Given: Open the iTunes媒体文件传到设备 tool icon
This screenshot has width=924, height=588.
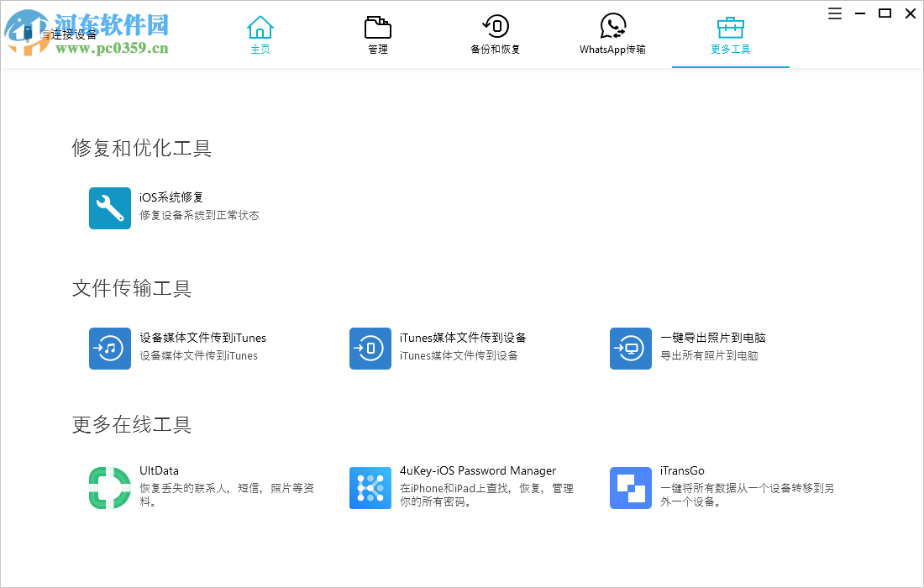Looking at the screenshot, I should click(370, 348).
